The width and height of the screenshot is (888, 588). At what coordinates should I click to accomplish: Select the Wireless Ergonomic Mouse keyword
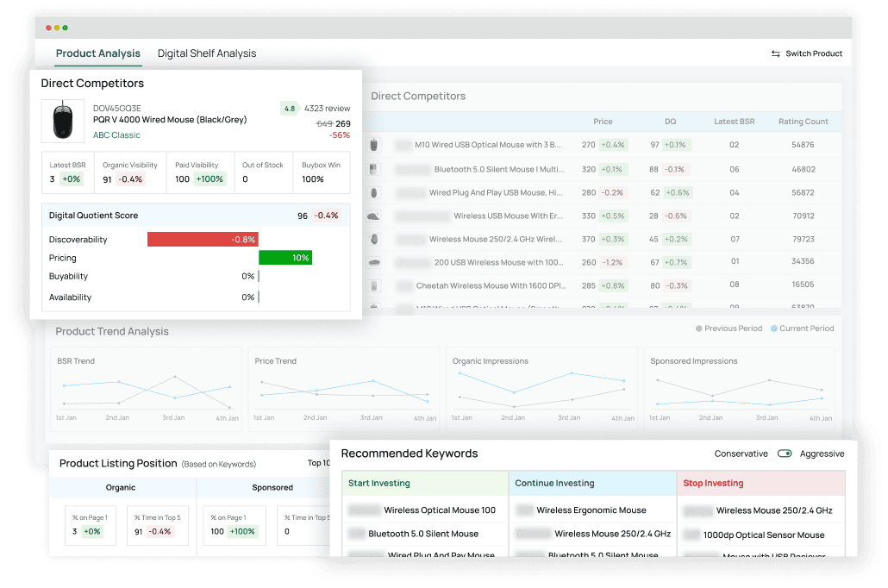[591, 510]
